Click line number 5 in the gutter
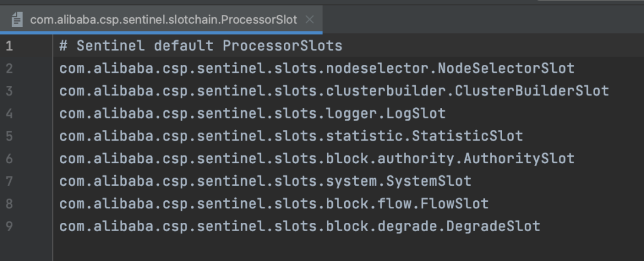The height and width of the screenshot is (261, 644). coord(9,136)
